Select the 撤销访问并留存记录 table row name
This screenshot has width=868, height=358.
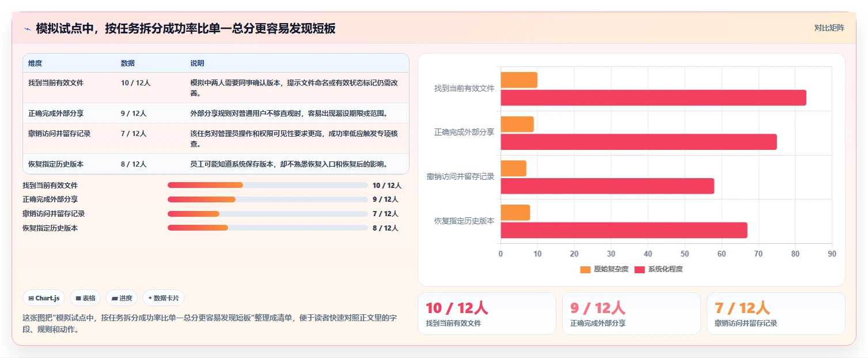pyautogui.click(x=59, y=134)
